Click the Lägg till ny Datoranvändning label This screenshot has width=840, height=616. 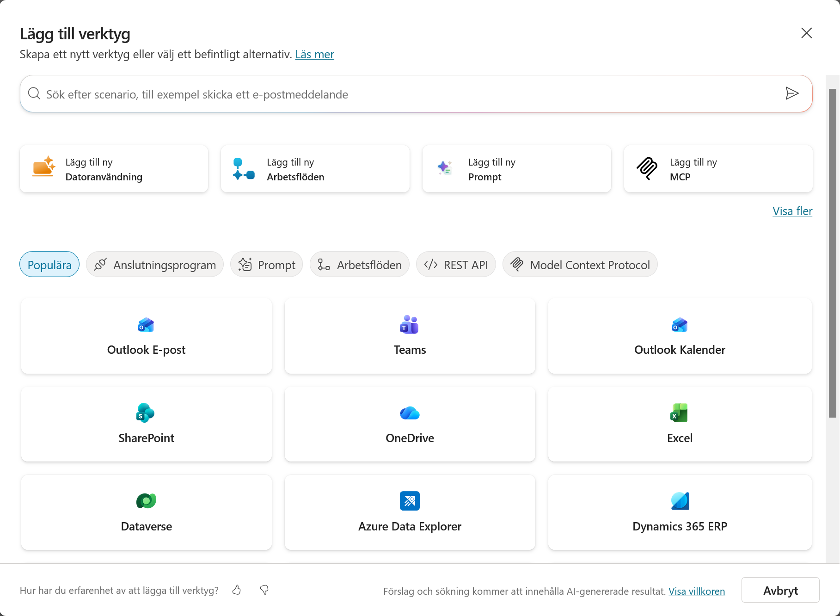(104, 170)
